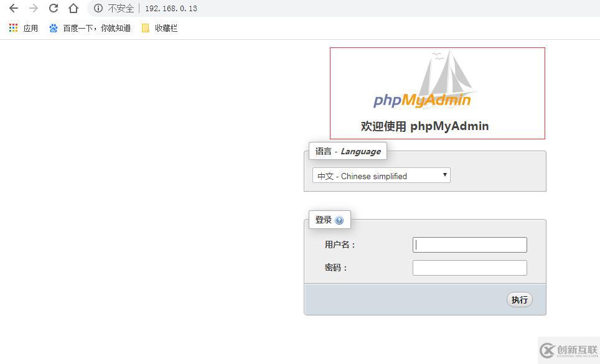Reload the page with refresh icon
Viewport: 600px width, 364px height.
(x=54, y=8)
